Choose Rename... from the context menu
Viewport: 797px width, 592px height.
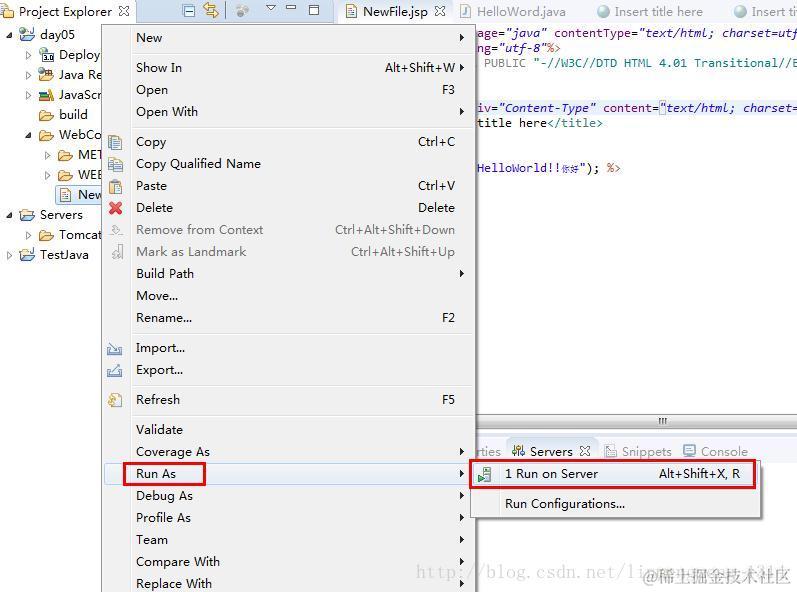point(289,318)
